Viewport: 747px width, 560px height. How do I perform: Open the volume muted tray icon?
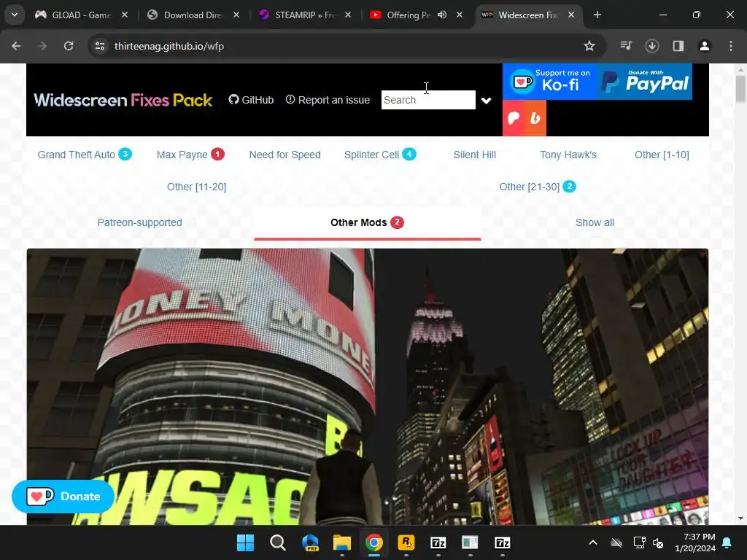click(658, 542)
